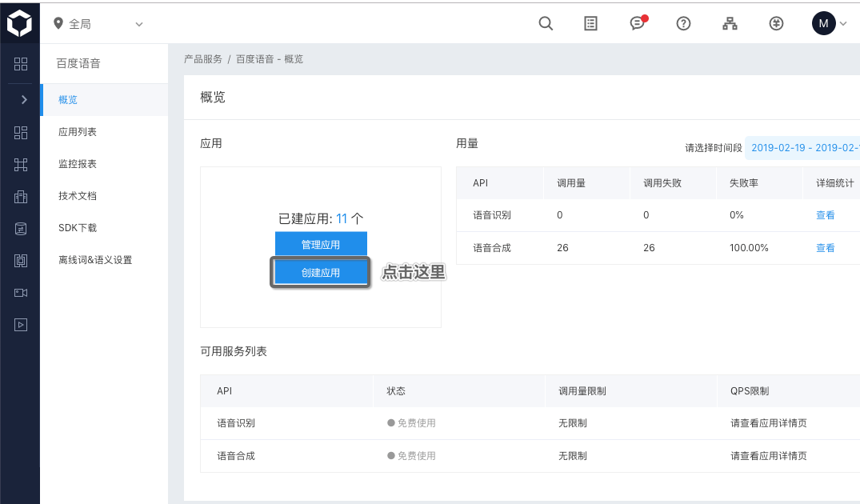Click the 可用服务列表 section heading
This screenshot has width=860, height=504.
tap(234, 351)
